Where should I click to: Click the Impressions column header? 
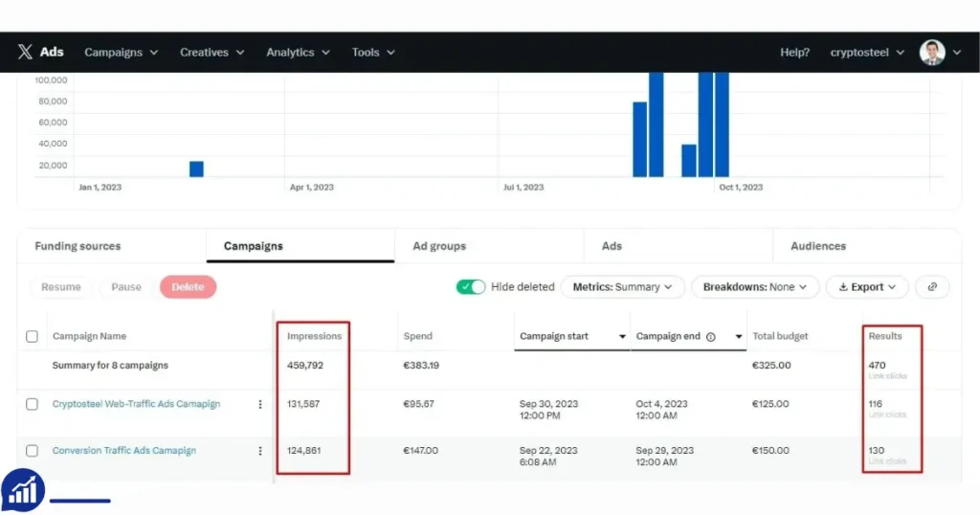pos(314,336)
